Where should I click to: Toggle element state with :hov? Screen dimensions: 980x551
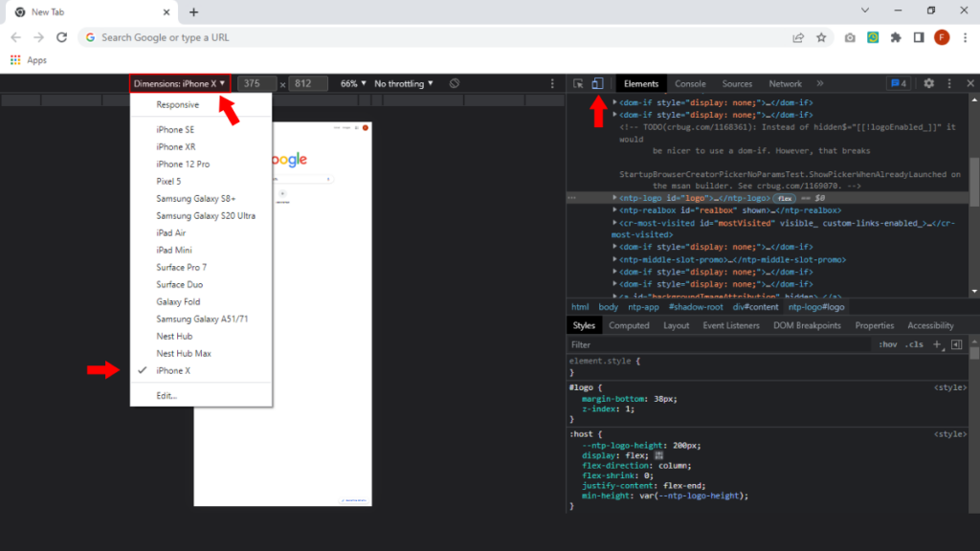(x=887, y=344)
